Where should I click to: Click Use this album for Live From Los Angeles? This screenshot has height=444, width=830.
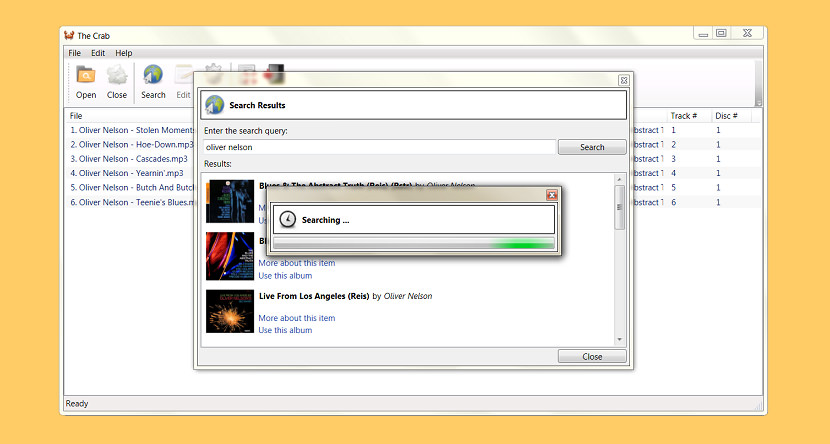pyautogui.click(x=285, y=330)
